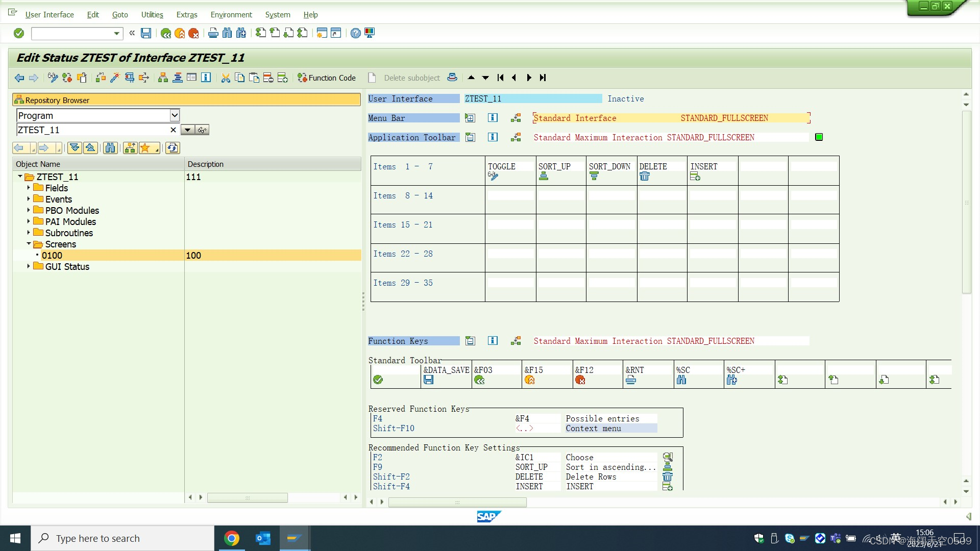Screen dimensions: 980x551
Task: Expand the Menu Bar section
Action: click(x=470, y=118)
